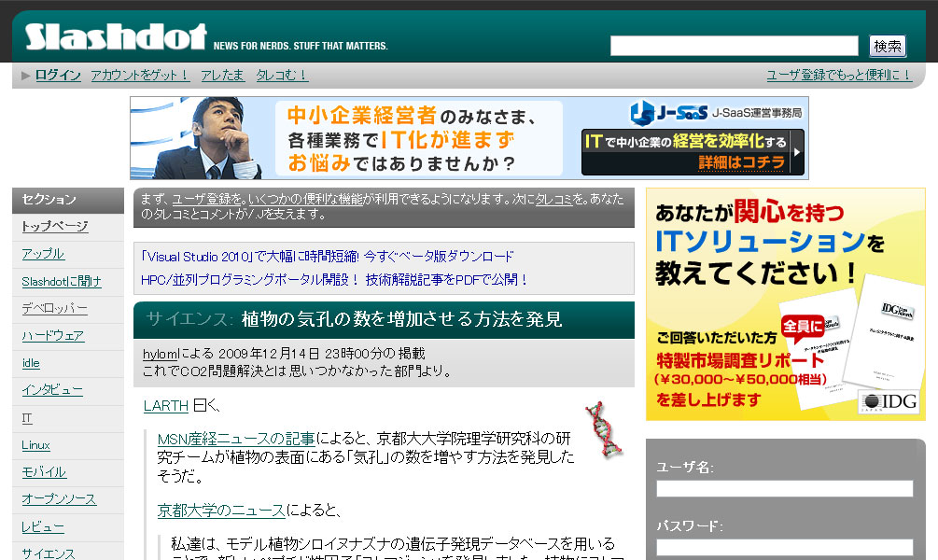Focus the ユーザ名 username field
938x560 pixels.
pos(784,489)
